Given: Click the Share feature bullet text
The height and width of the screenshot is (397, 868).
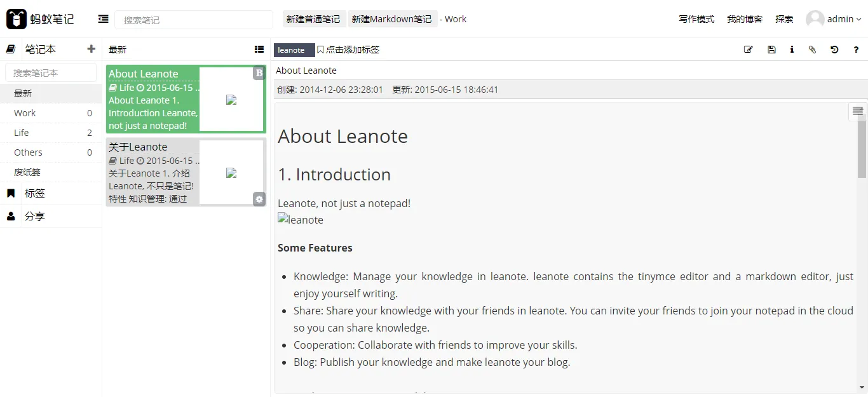Looking at the screenshot, I should point(573,320).
